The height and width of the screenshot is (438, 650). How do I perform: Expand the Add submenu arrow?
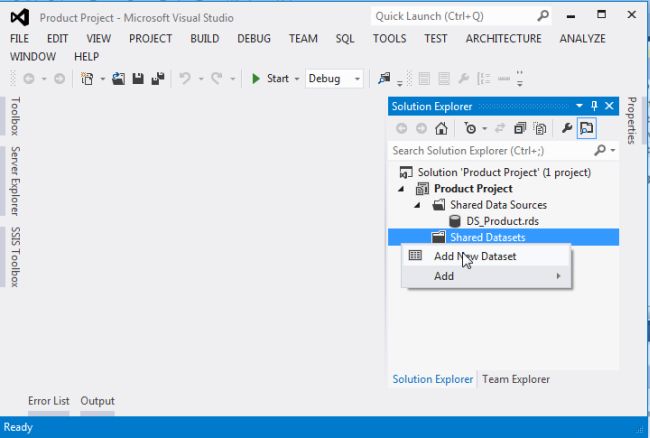pyautogui.click(x=558, y=276)
